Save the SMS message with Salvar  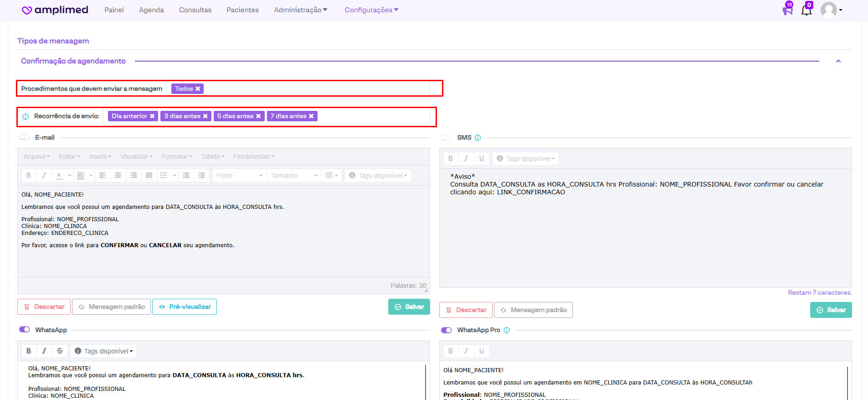(x=831, y=310)
